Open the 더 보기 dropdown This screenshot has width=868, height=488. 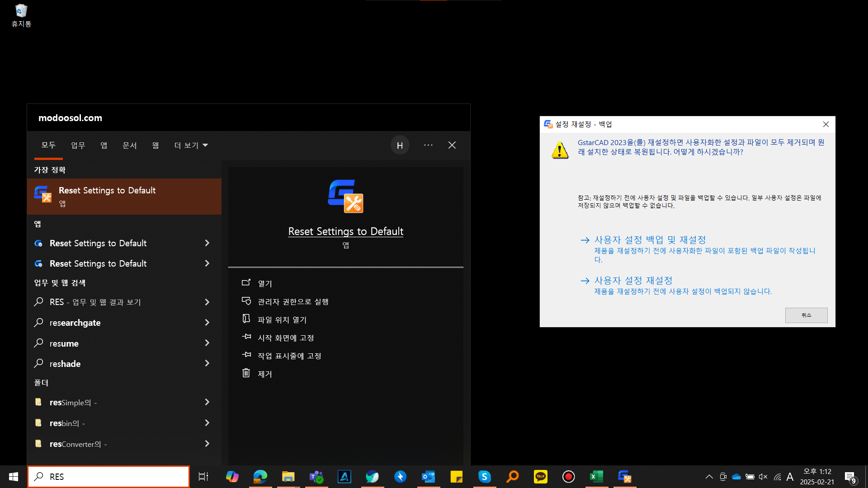tap(191, 145)
